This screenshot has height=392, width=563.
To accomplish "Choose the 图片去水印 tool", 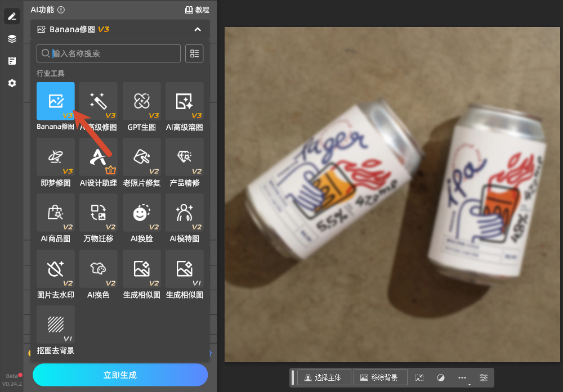I will point(56,269).
